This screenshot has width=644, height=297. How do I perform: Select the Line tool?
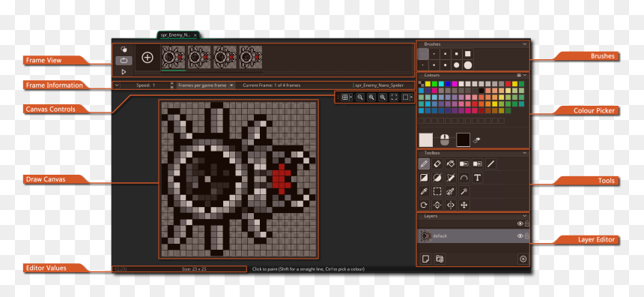coord(490,164)
